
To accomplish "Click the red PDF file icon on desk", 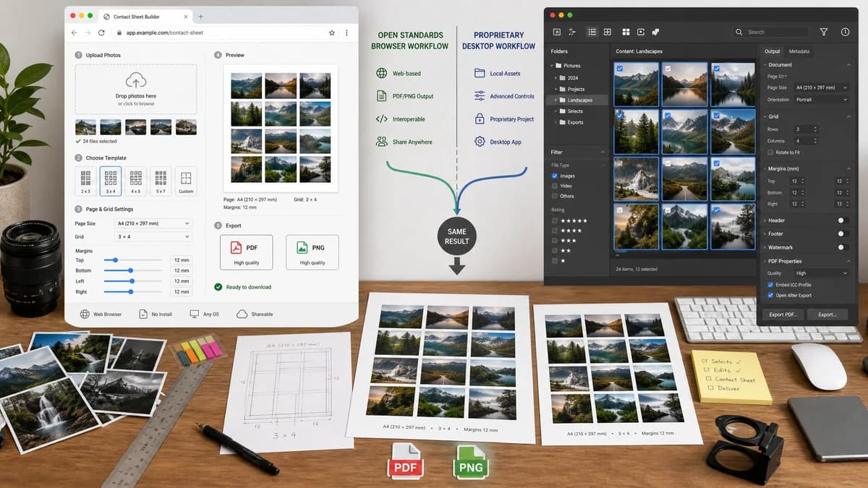I will pyautogui.click(x=406, y=461).
